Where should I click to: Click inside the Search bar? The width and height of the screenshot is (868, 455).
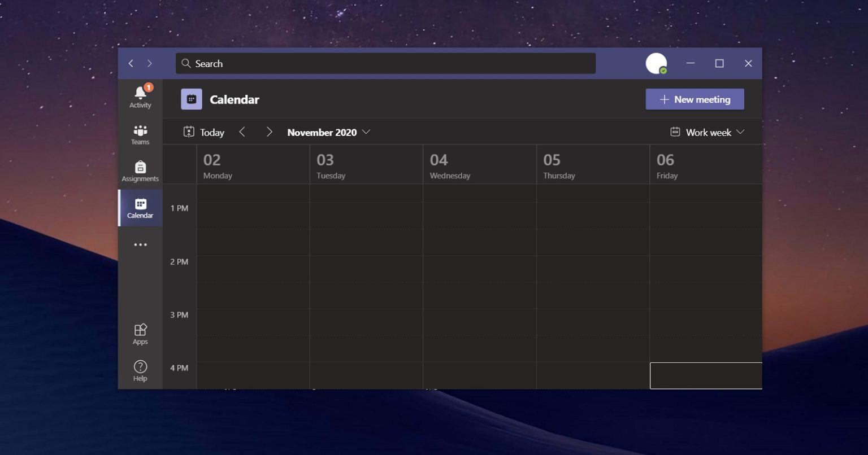point(386,63)
